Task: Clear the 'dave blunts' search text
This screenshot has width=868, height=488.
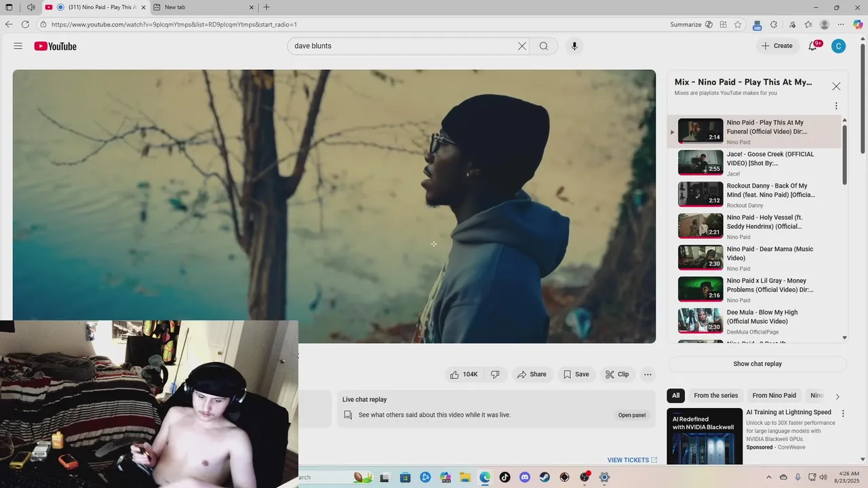Action: (x=522, y=46)
